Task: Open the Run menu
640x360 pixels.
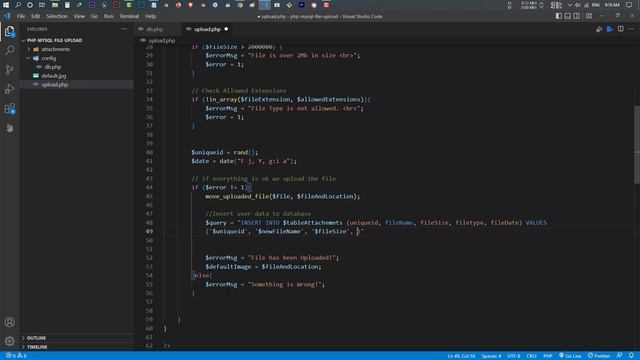Action: [x=109, y=16]
